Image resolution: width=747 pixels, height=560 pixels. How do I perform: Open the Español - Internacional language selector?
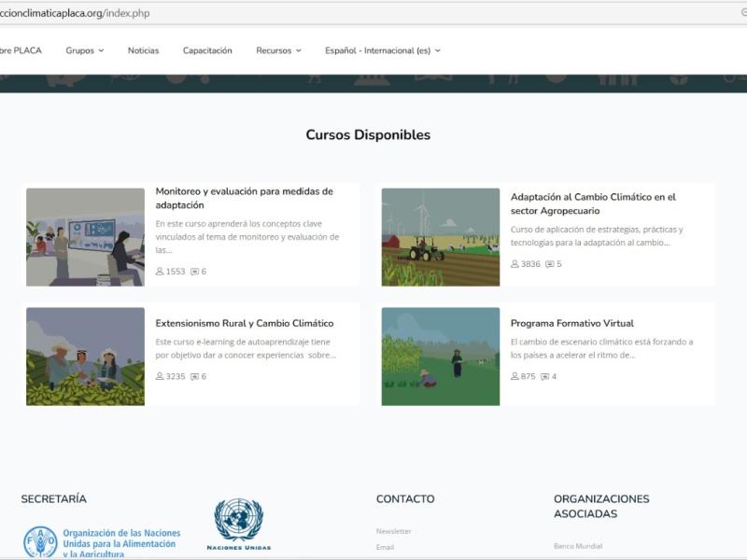382,50
